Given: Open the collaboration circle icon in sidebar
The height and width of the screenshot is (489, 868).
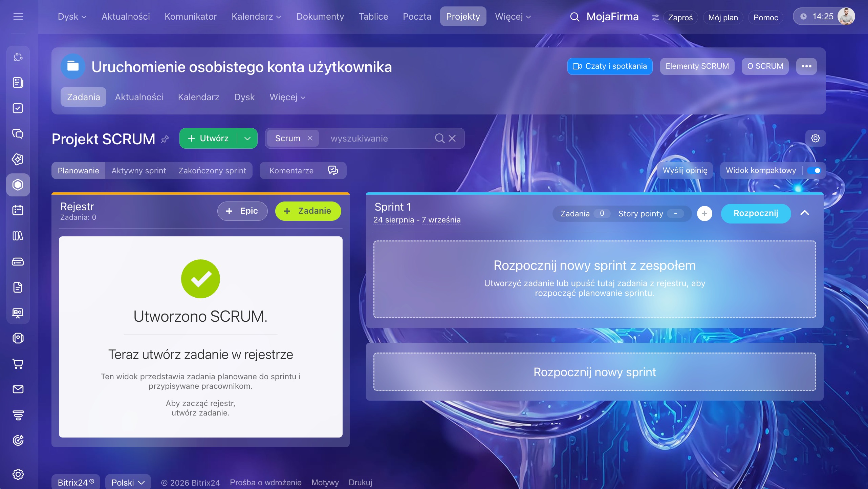Looking at the screenshot, I should click(18, 57).
